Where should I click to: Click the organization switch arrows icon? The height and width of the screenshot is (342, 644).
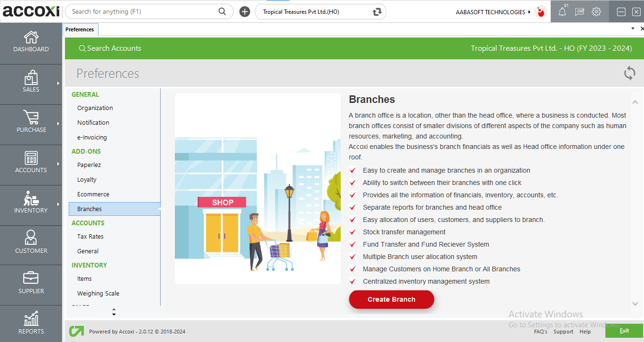pos(377,12)
